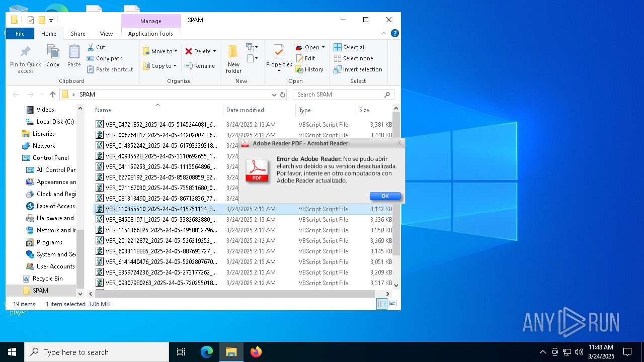The image size is (644, 362).
Task: Open Task View on taskbar
Action: (x=181, y=352)
